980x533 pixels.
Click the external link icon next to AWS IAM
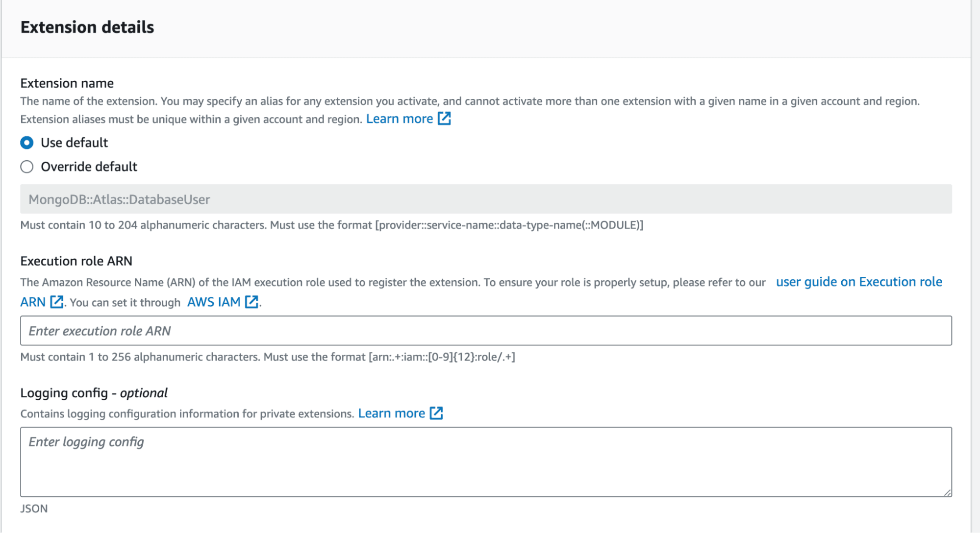[x=251, y=302]
